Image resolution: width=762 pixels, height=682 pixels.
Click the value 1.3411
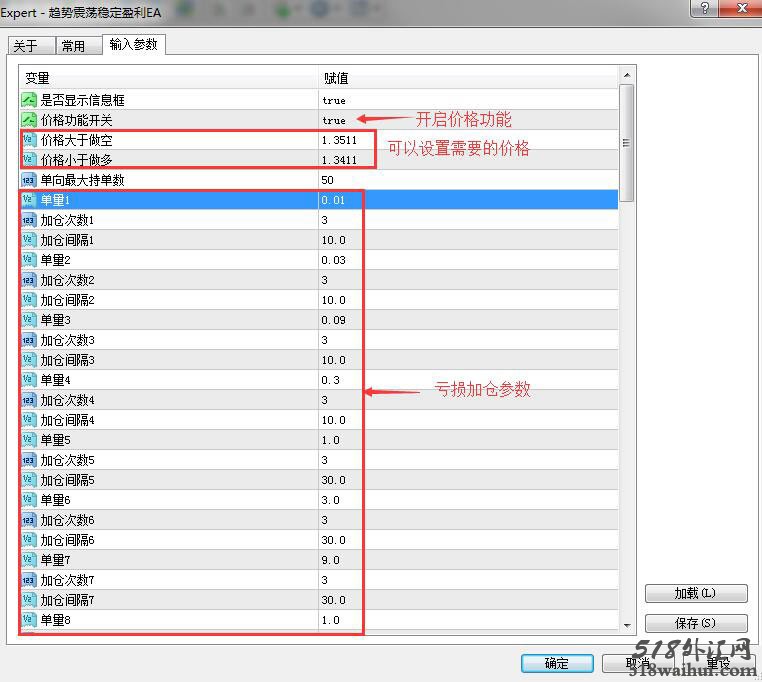tap(339, 160)
